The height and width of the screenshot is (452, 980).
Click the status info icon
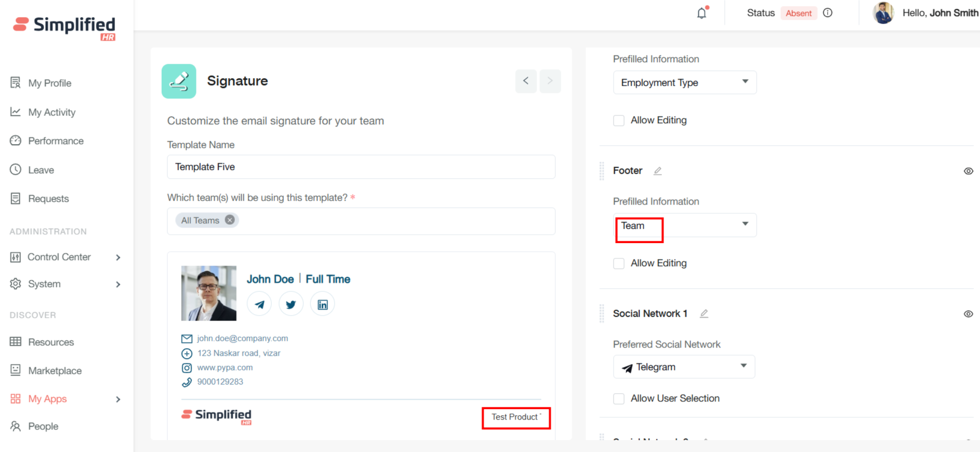click(x=828, y=13)
